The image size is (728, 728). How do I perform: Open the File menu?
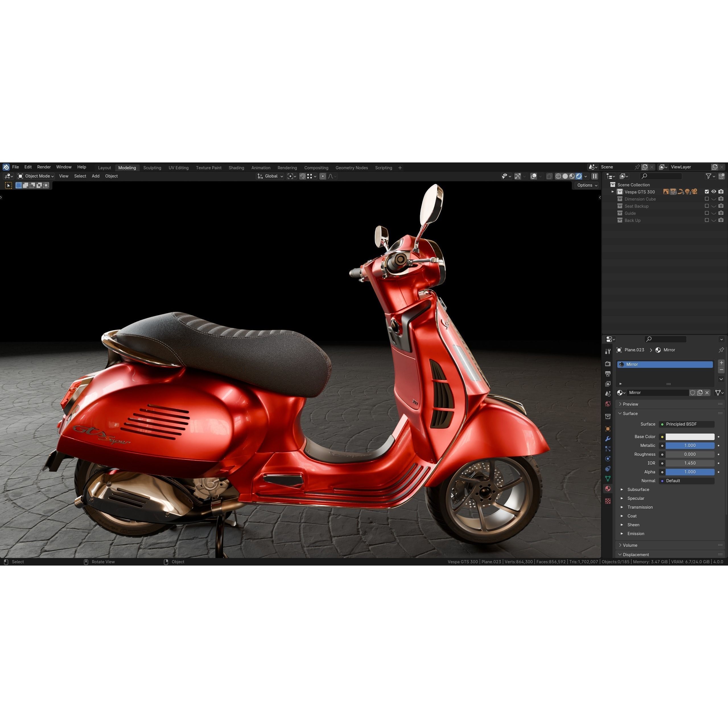tap(15, 167)
